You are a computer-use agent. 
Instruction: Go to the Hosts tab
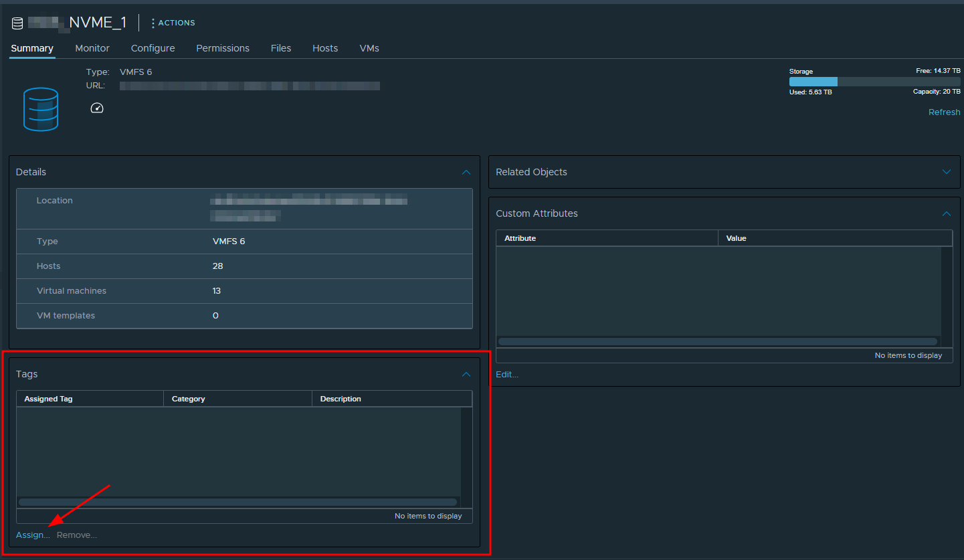325,48
